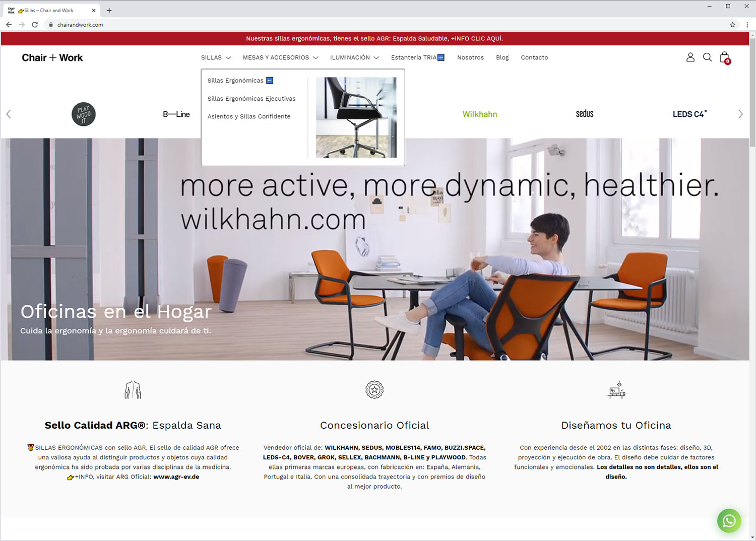Click the chair thumbnail in the dropdown
Image resolution: width=756 pixels, height=541 pixels.
(356, 117)
